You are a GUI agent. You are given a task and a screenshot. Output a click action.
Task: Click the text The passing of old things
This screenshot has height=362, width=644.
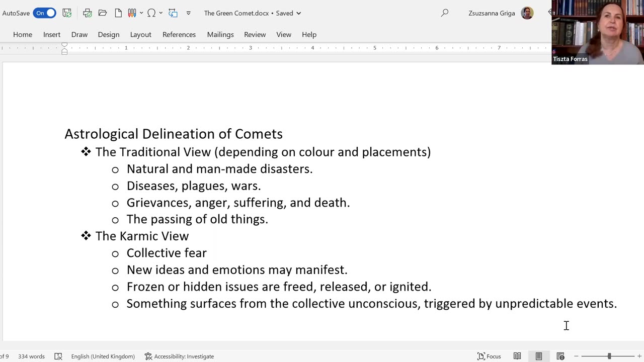click(197, 219)
